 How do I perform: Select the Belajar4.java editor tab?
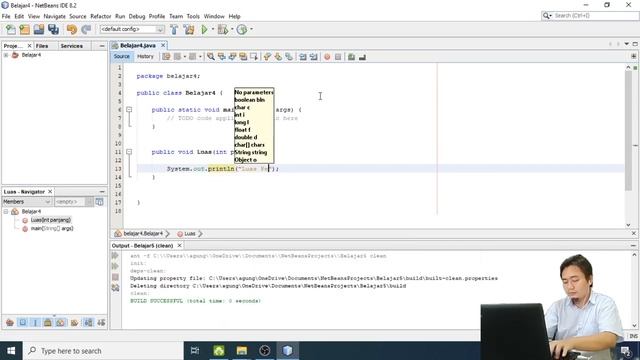(138, 45)
